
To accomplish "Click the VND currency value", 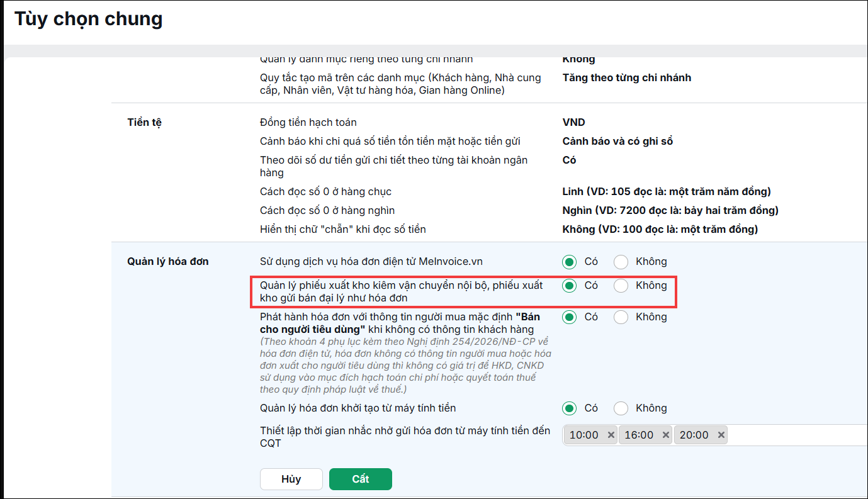I will click(573, 122).
